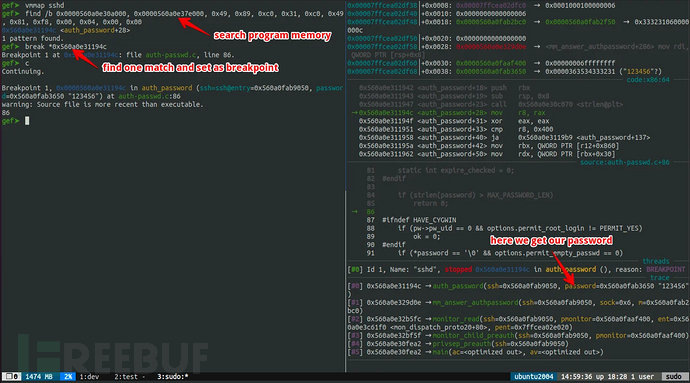The width and height of the screenshot is (690, 383).
Task: Click the 'find /b' memory search command
Action: (172, 18)
